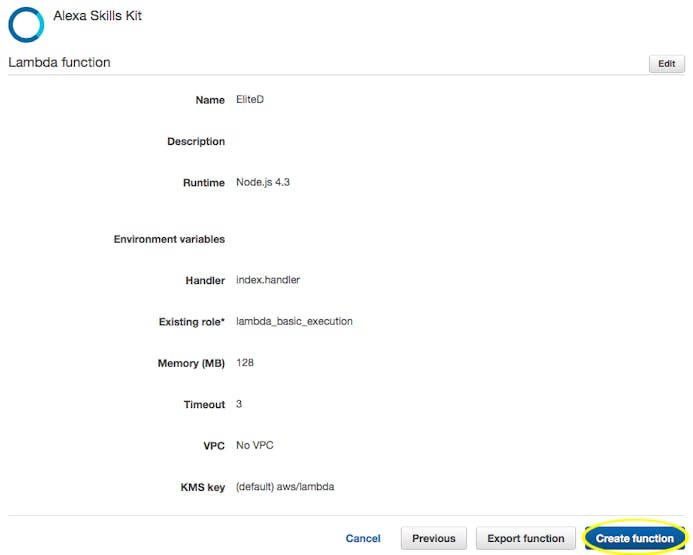693x555 pixels.
Task: Click the 'No VPC' value
Action: pyautogui.click(x=255, y=445)
